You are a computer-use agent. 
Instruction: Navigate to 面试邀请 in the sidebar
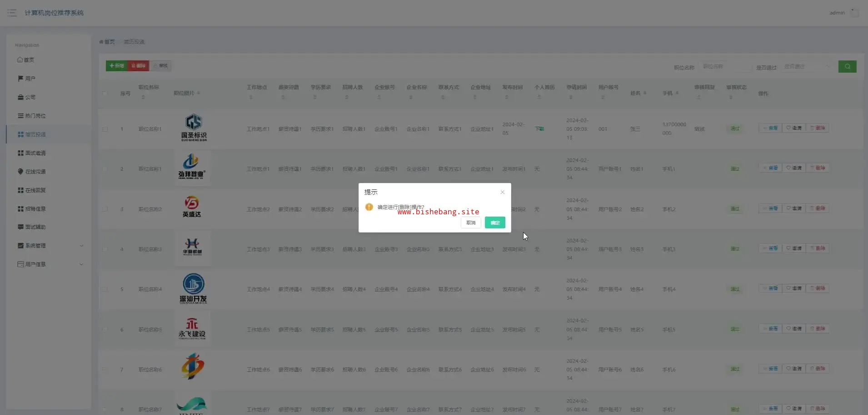(49, 153)
